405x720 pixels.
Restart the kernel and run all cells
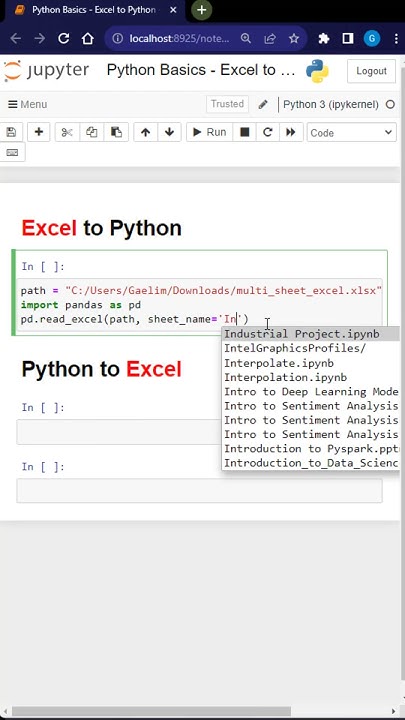tap(291, 132)
